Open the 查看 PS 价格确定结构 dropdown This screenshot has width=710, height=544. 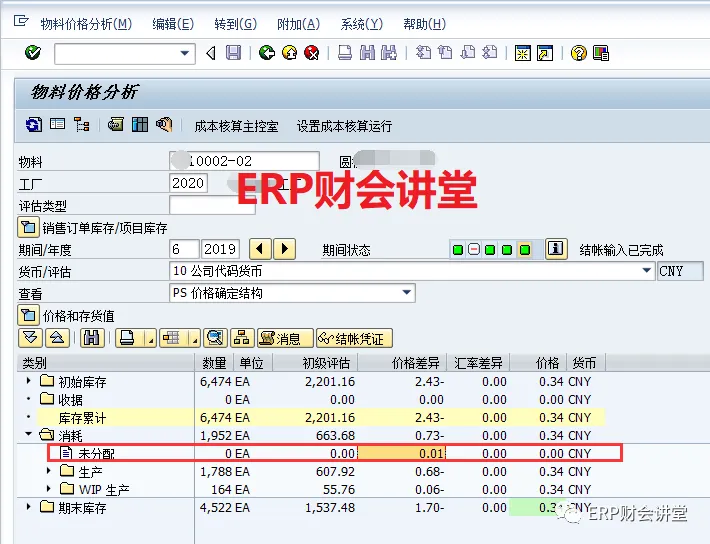click(x=407, y=293)
